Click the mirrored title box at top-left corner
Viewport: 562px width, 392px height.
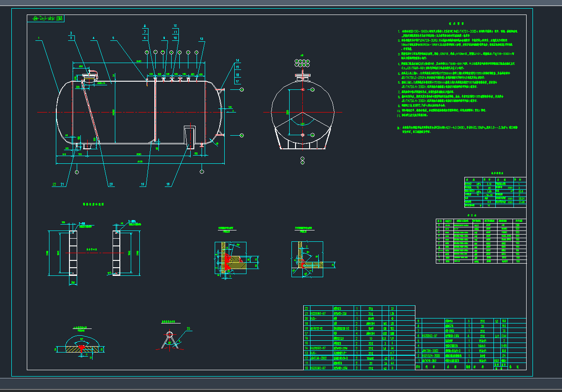[x=46, y=19]
